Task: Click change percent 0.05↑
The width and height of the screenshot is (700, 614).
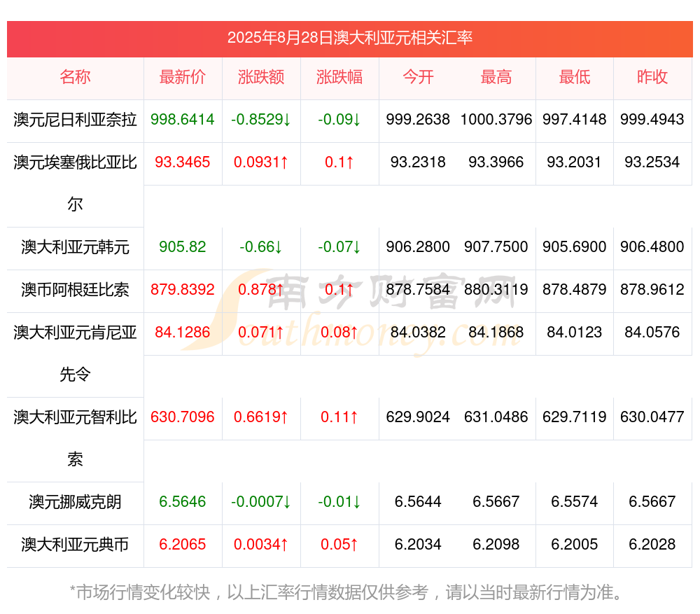Action: tap(339, 545)
